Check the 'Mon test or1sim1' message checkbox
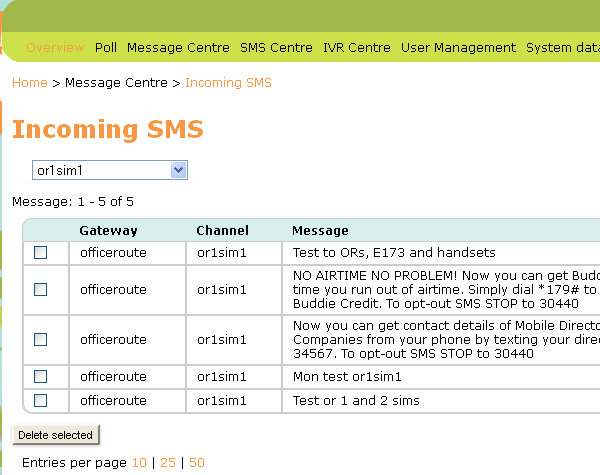 pyautogui.click(x=41, y=377)
